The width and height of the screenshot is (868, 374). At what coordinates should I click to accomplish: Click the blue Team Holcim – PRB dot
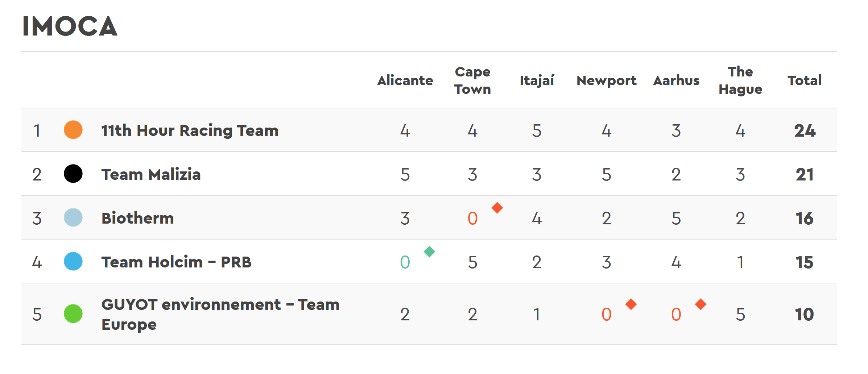point(73,261)
